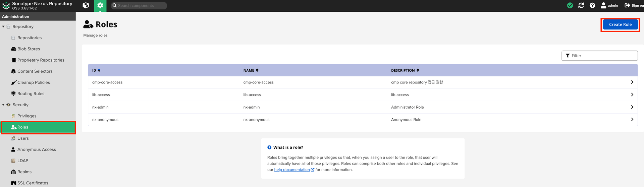Click the Roles sidebar icon
The image size is (644, 187).
pos(14,127)
